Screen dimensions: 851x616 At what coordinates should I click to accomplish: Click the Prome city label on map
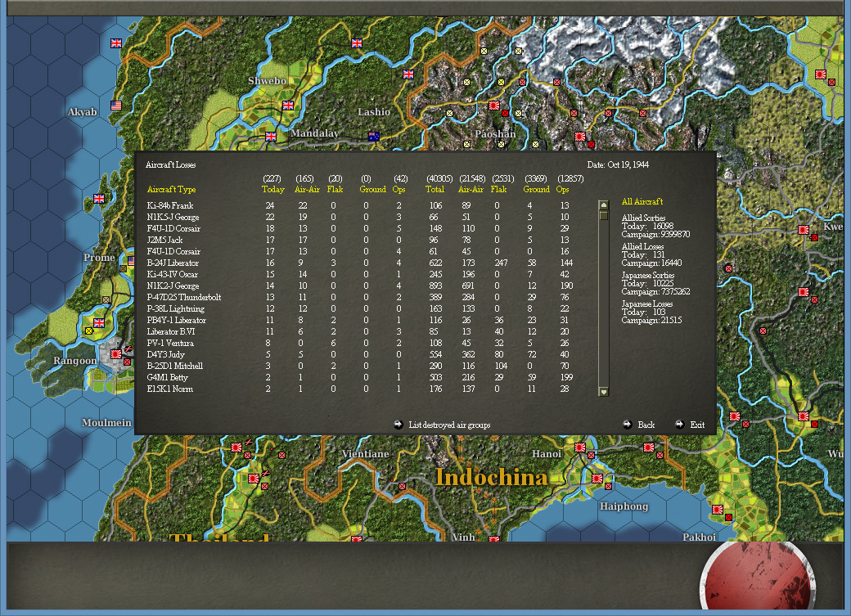pyautogui.click(x=99, y=257)
